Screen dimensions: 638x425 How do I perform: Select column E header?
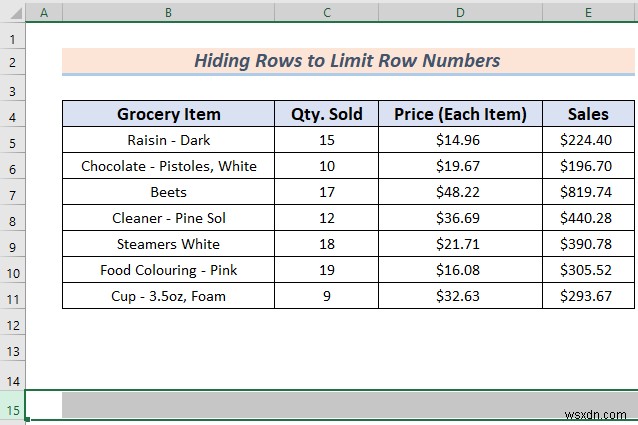588,12
